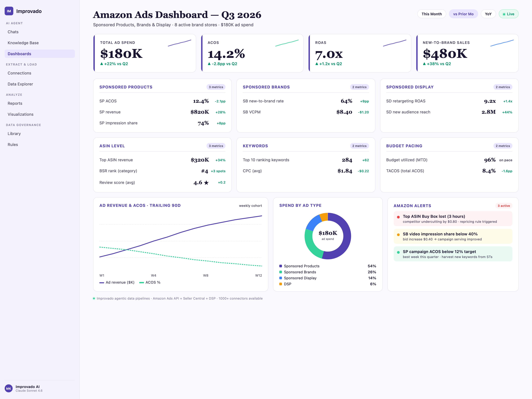532x399 pixels.
Task: Click the Sponsored Brands green legend swatch
Action: (280, 272)
